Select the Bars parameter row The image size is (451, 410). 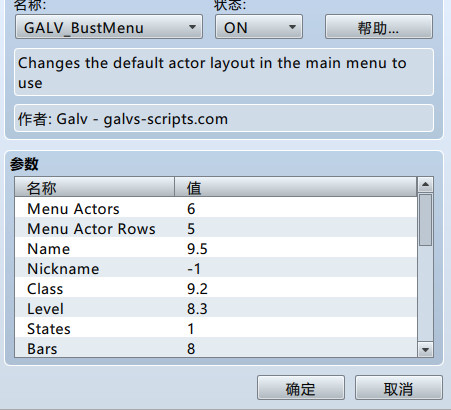pos(216,348)
